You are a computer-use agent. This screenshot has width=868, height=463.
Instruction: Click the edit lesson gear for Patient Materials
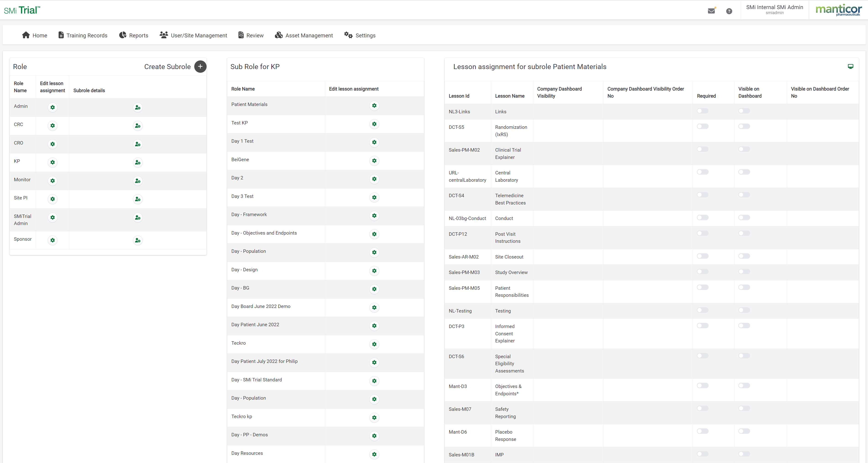coord(374,106)
